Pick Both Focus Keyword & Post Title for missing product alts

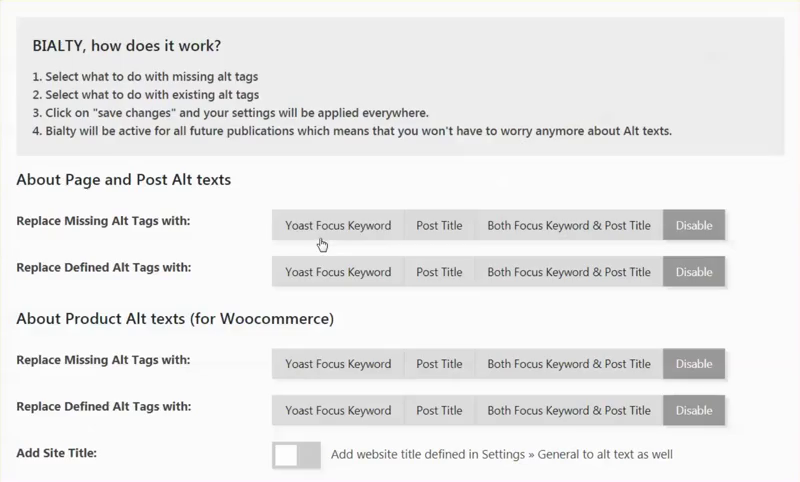point(568,364)
